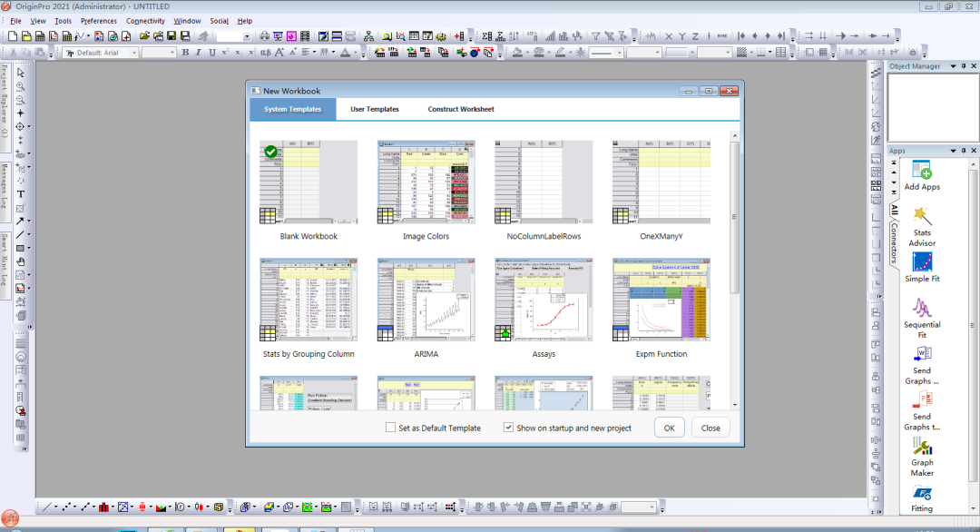Expand the fill color bucket dropdown

click(526, 53)
